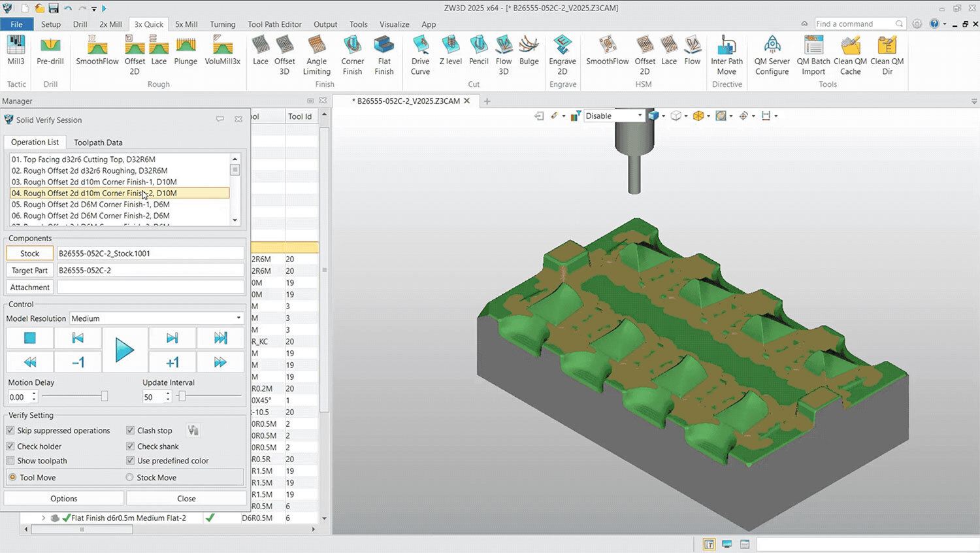
Task: Adjust the Update Interval slider
Action: coord(182,396)
